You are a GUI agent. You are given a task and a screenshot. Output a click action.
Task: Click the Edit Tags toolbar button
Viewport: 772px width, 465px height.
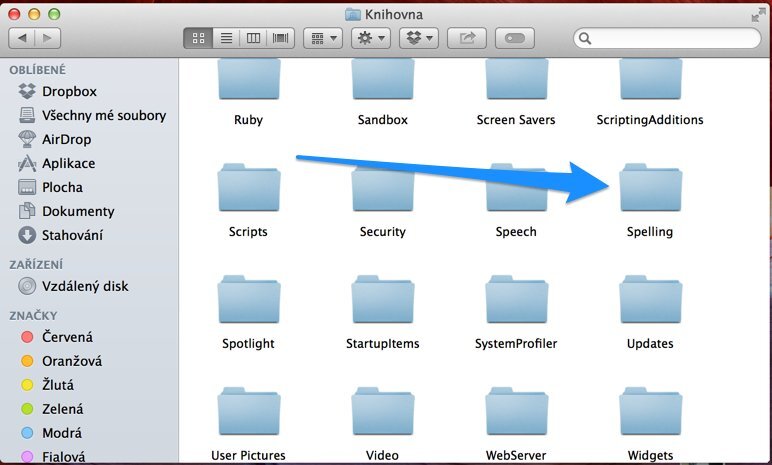516,38
